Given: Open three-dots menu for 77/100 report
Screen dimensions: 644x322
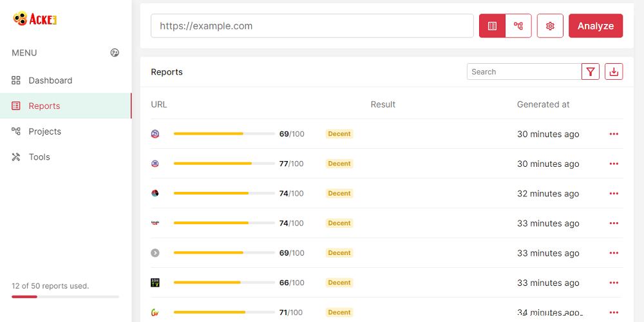Looking at the screenshot, I should (x=614, y=164).
